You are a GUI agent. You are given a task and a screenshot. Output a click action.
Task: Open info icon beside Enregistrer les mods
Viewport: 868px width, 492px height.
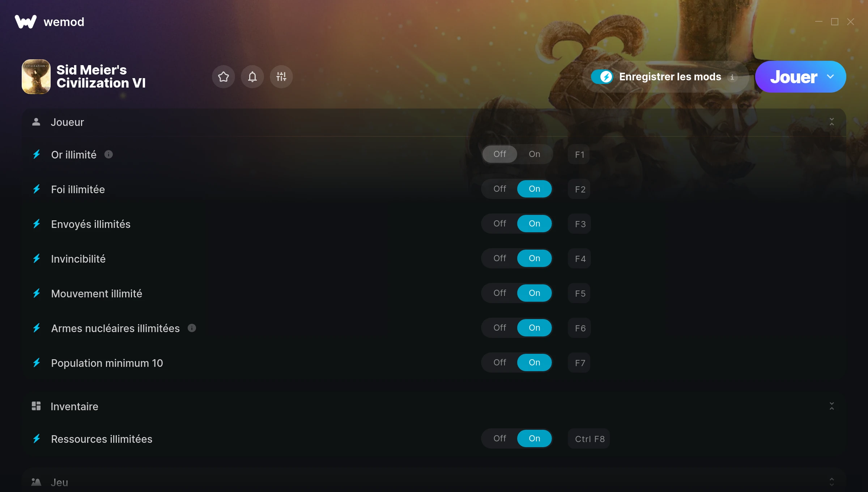point(732,77)
